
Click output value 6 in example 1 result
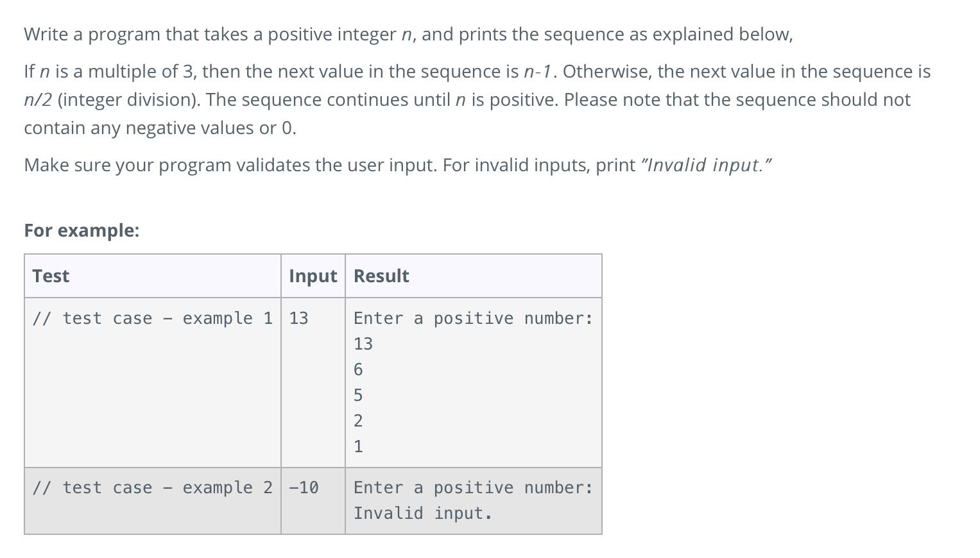(x=358, y=369)
